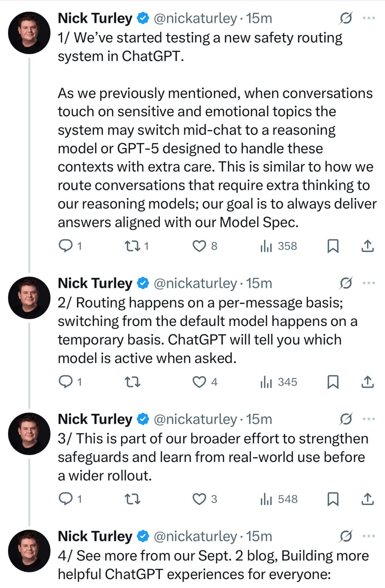Image resolution: width=385 pixels, height=588 pixels.
Task: Repost the first tweet about safety routing
Action: tap(132, 246)
